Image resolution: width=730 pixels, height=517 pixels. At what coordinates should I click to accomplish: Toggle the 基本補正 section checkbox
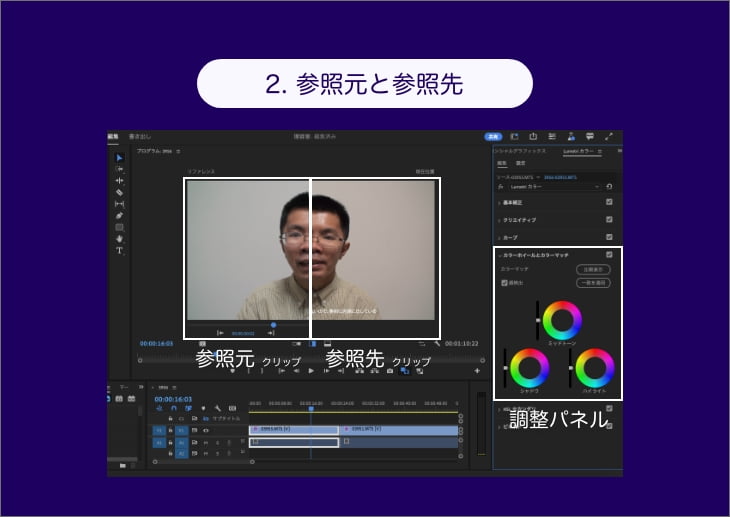click(x=609, y=203)
